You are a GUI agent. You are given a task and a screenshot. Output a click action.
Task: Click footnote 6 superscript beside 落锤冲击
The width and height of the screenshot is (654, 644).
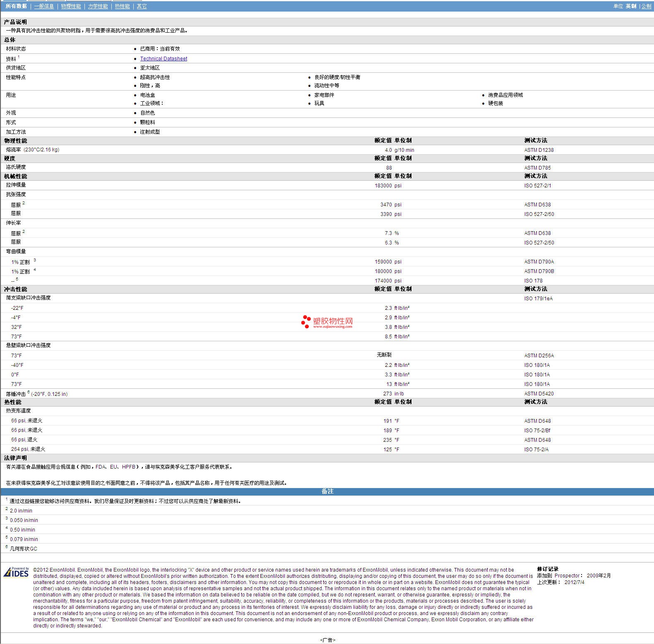29,392
